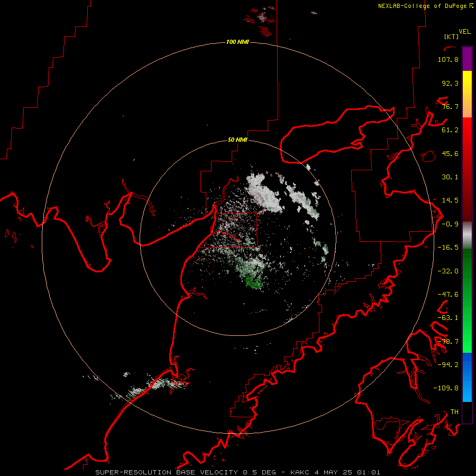Click the -63.1 velocity scale value

pos(448,318)
